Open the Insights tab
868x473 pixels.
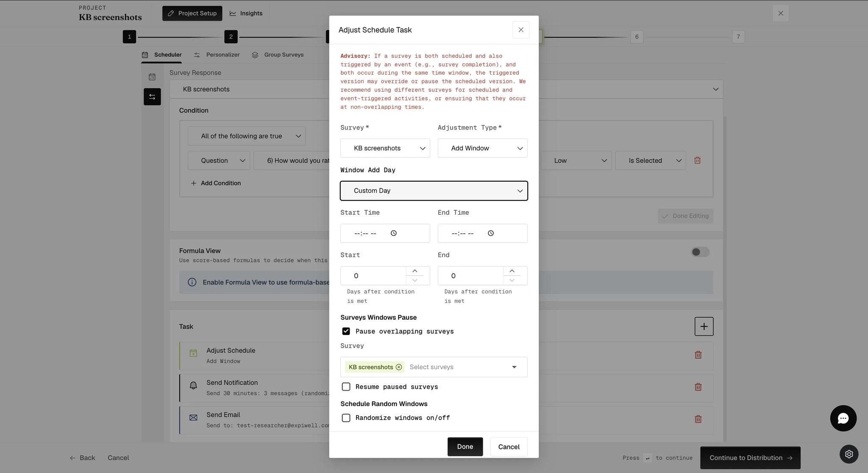pyautogui.click(x=246, y=14)
